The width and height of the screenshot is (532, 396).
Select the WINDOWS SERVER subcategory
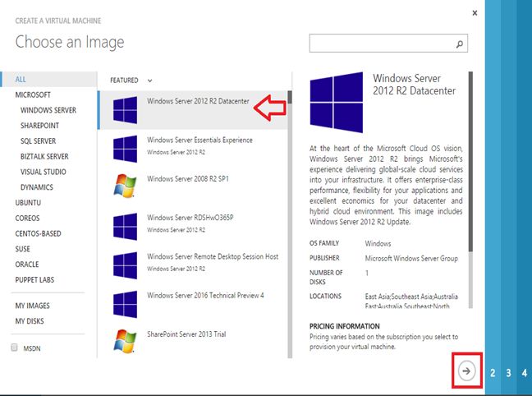click(48, 110)
